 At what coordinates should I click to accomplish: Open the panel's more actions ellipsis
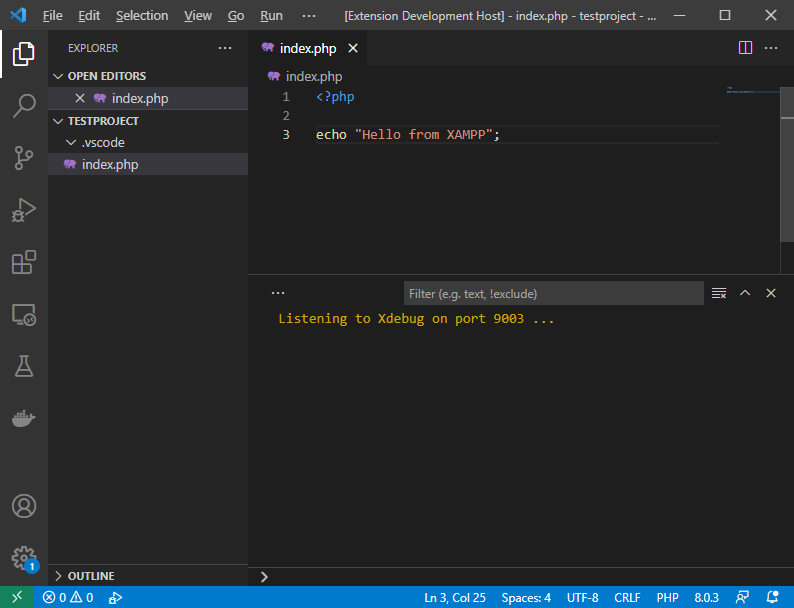[277, 293]
